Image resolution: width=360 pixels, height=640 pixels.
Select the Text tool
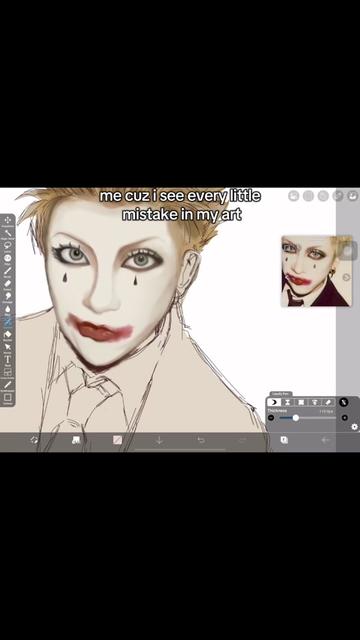(x=8, y=360)
